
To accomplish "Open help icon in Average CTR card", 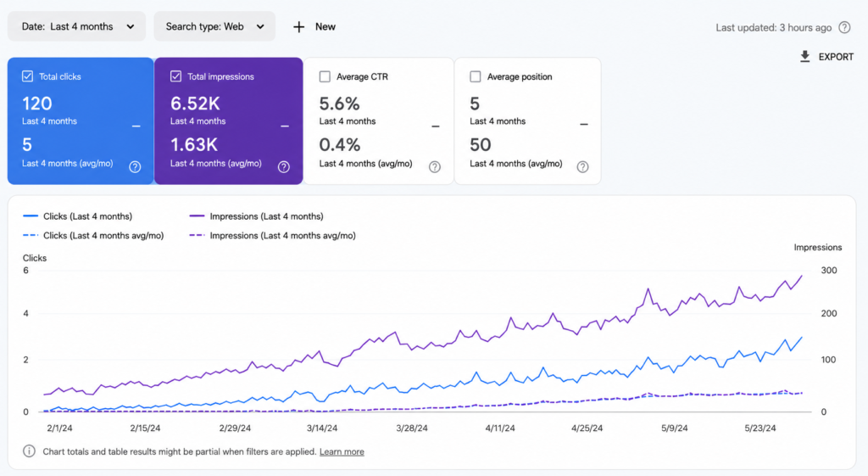I will [x=435, y=167].
